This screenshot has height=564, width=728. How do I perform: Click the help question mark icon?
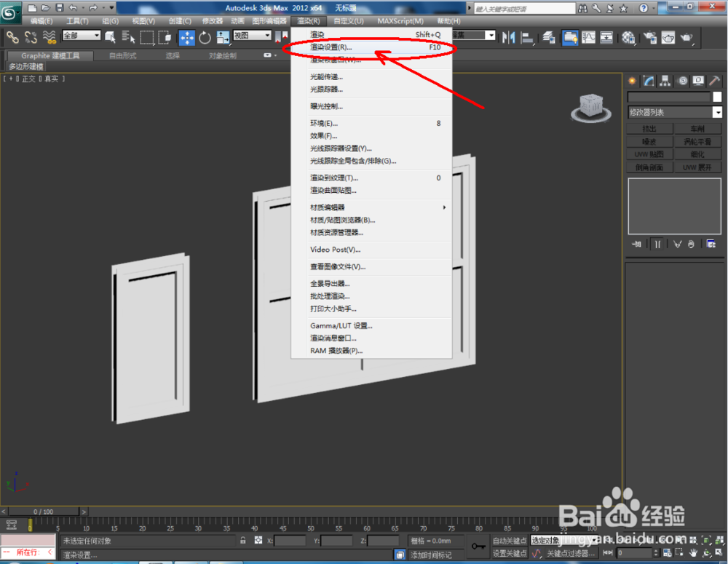pyautogui.click(x=644, y=8)
